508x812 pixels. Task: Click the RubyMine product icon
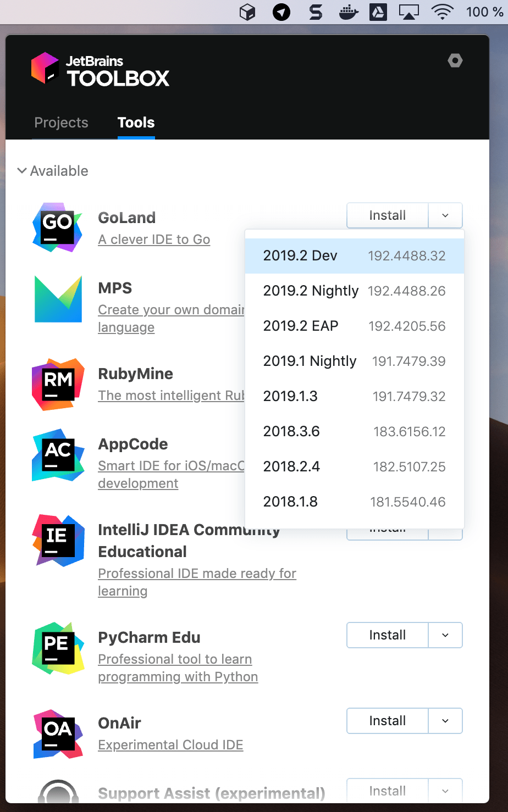click(58, 385)
